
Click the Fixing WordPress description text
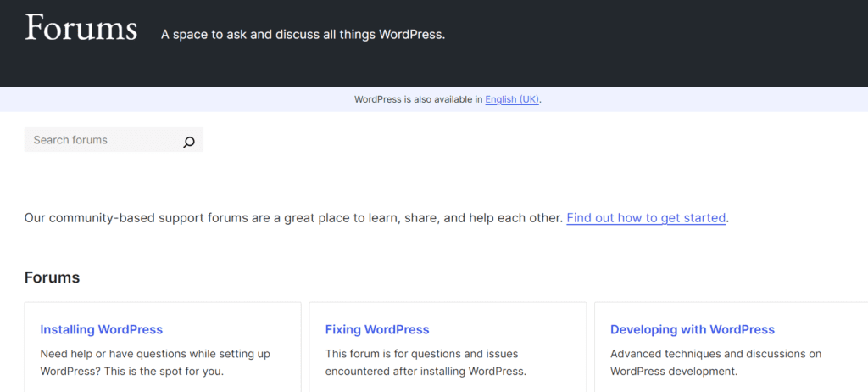426,362
